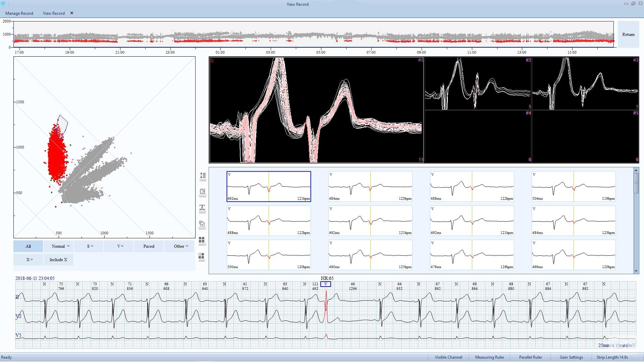Viewport: 644px width, 362px height.
Task: Click the four-square grid layout icon
Action: [202, 240]
